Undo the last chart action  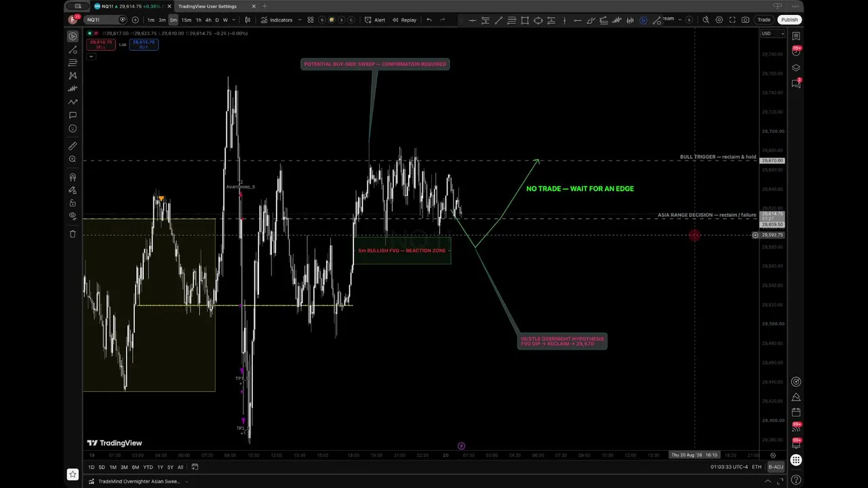pos(429,20)
